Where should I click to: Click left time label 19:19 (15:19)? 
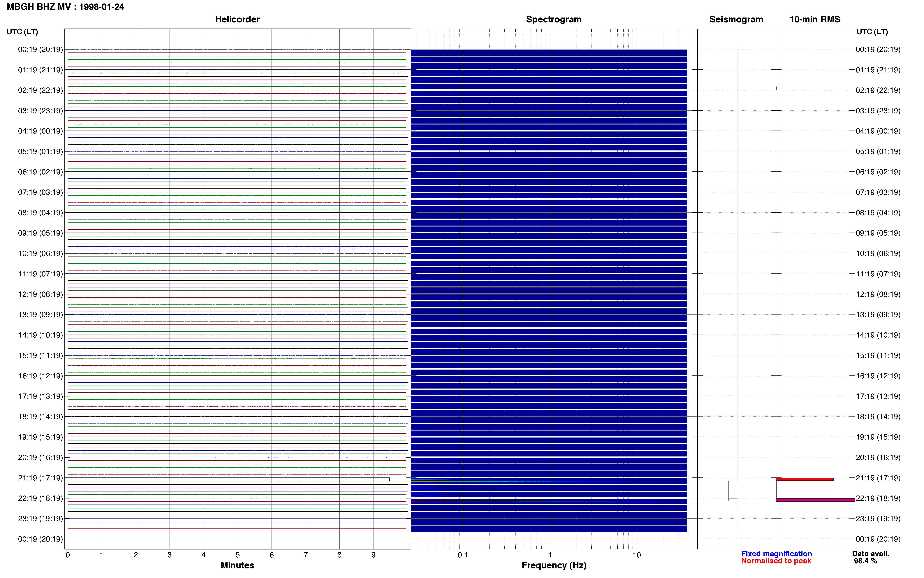(41, 437)
